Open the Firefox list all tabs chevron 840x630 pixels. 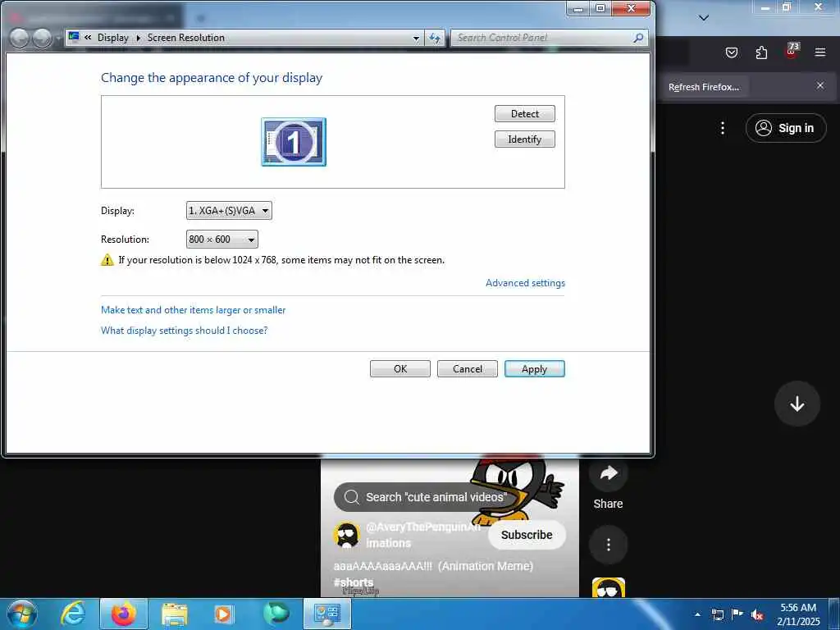pos(704,18)
